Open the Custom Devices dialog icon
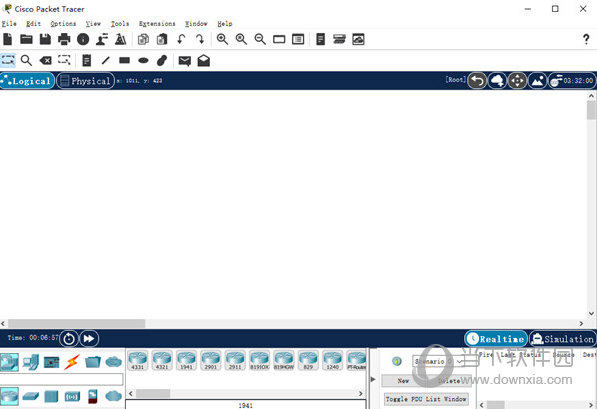 coord(298,39)
